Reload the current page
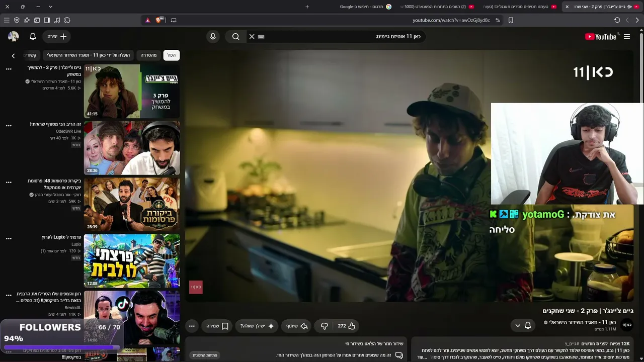The height and width of the screenshot is (362, 644). click(x=617, y=20)
